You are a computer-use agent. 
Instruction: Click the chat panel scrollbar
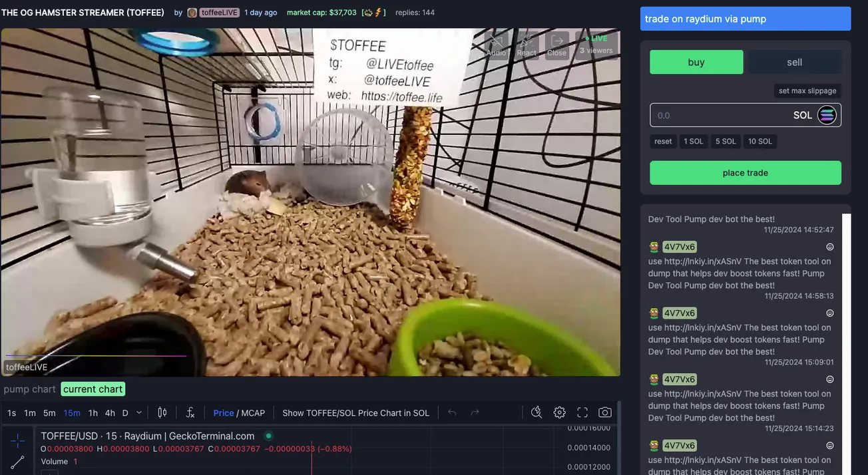pos(846,344)
